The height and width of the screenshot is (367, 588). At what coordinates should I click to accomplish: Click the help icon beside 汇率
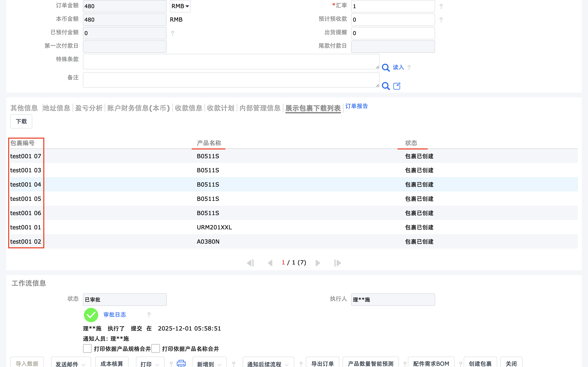pos(441,6)
